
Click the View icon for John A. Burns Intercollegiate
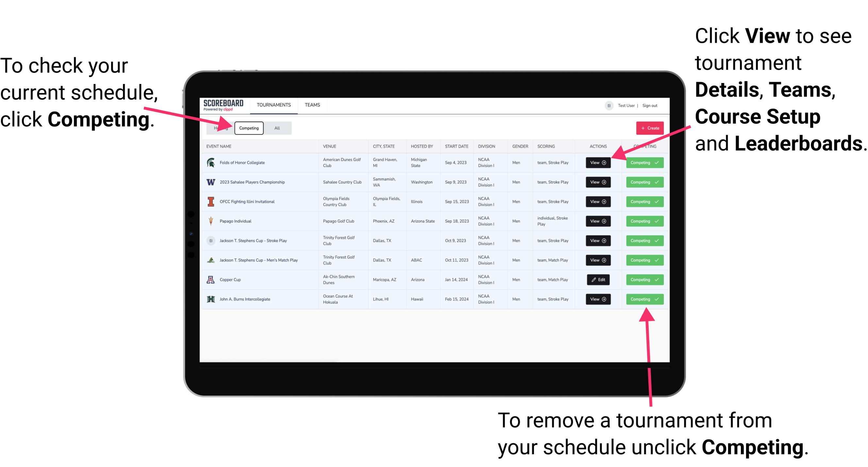(x=597, y=299)
